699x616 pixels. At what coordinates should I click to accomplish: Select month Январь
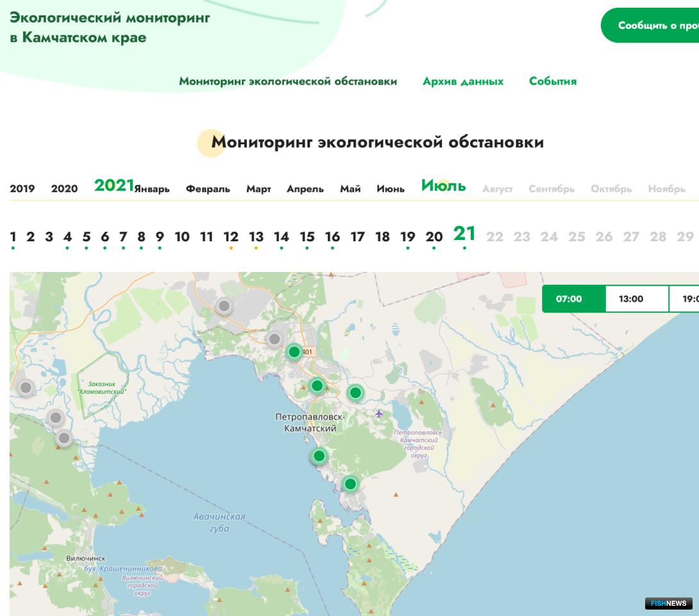click(x=152, y=189)
